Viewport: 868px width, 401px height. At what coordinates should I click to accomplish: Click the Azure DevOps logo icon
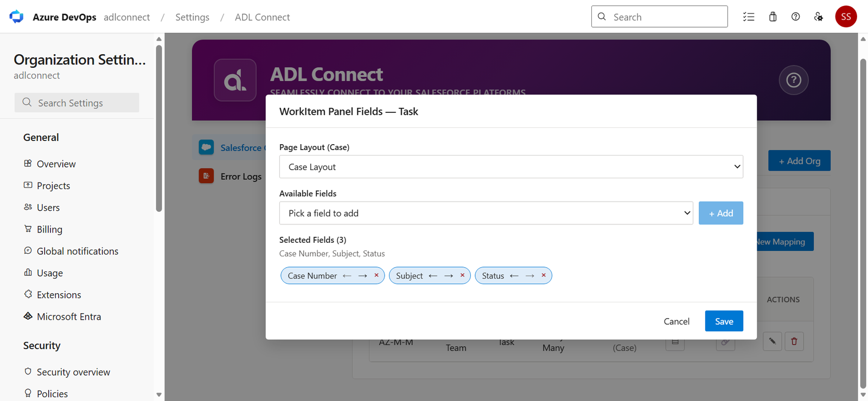coord(16,17)
